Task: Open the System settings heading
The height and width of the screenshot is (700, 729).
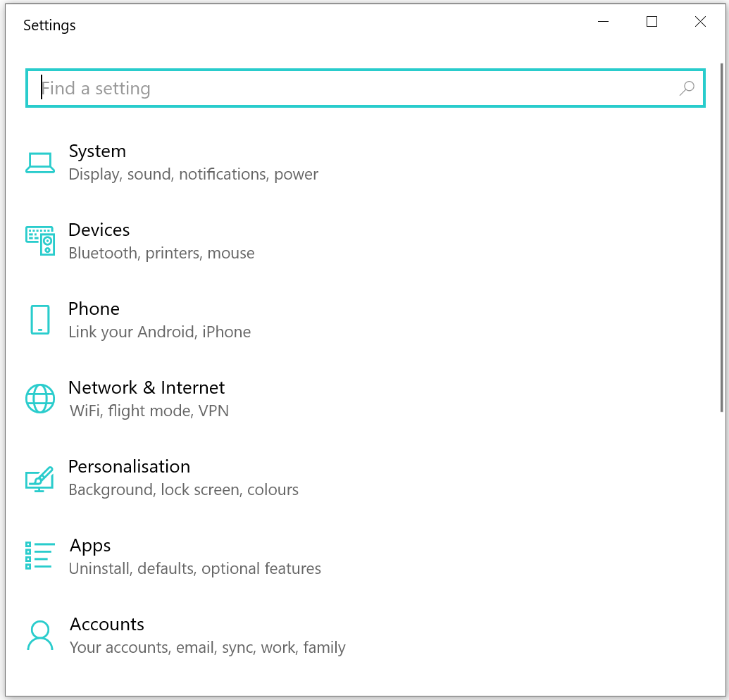Action: (x=97, y=151)
